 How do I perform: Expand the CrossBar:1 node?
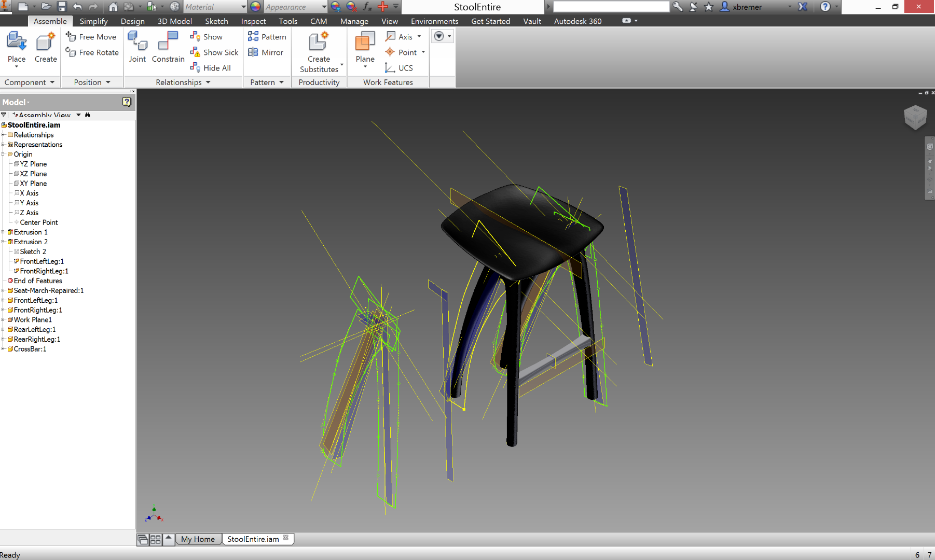click(x=3, y=349)
